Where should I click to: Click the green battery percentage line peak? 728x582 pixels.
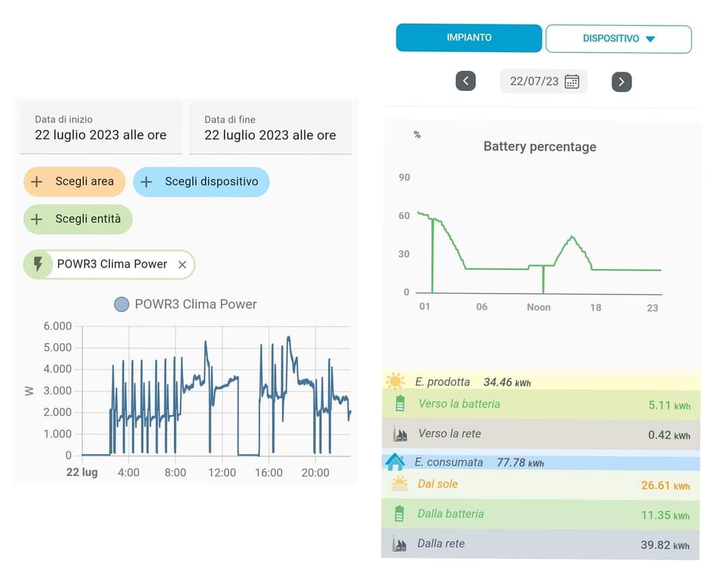(572, 237)
